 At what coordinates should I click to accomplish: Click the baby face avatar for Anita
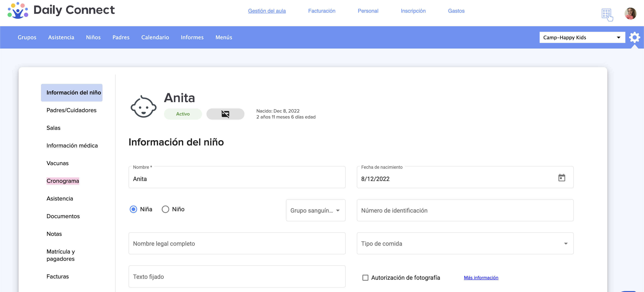click(x=143, y=107)
